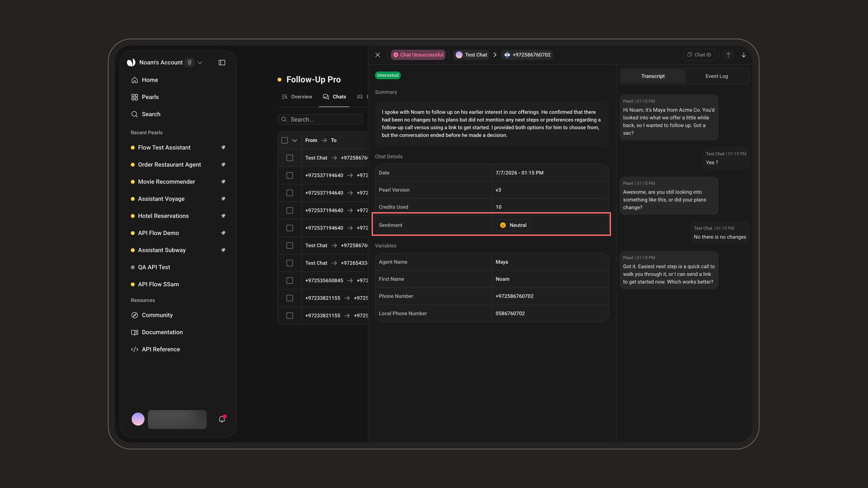Expand the select-all options chevron
Image resolution: width=868 pixels, height=488 pixels.
pyautogui.click(x=294, y=140)
